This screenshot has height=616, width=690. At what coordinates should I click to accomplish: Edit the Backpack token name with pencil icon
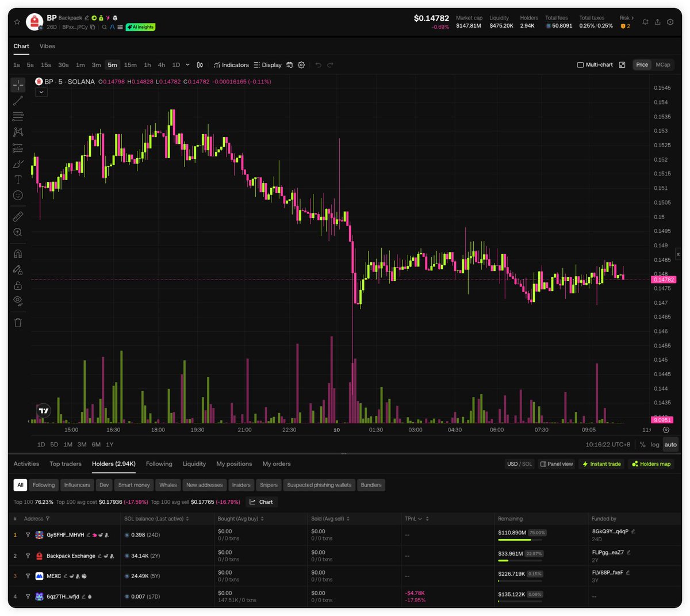point(87,18)
